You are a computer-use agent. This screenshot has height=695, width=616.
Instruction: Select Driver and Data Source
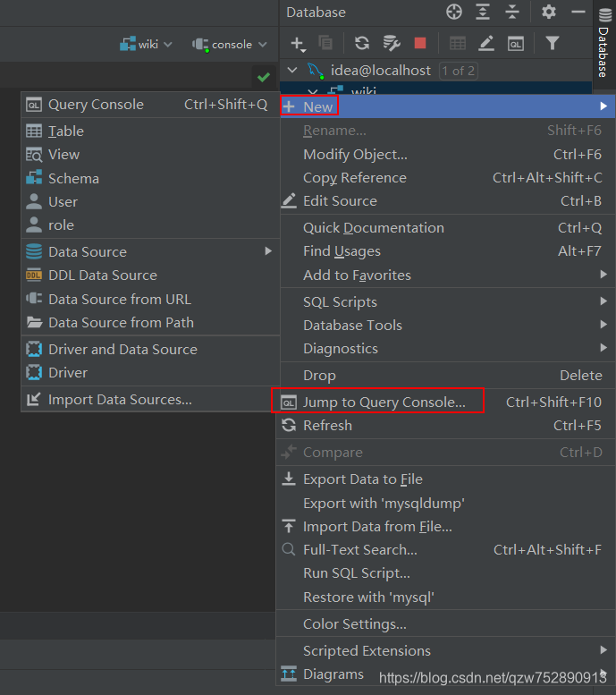[151, 349]
